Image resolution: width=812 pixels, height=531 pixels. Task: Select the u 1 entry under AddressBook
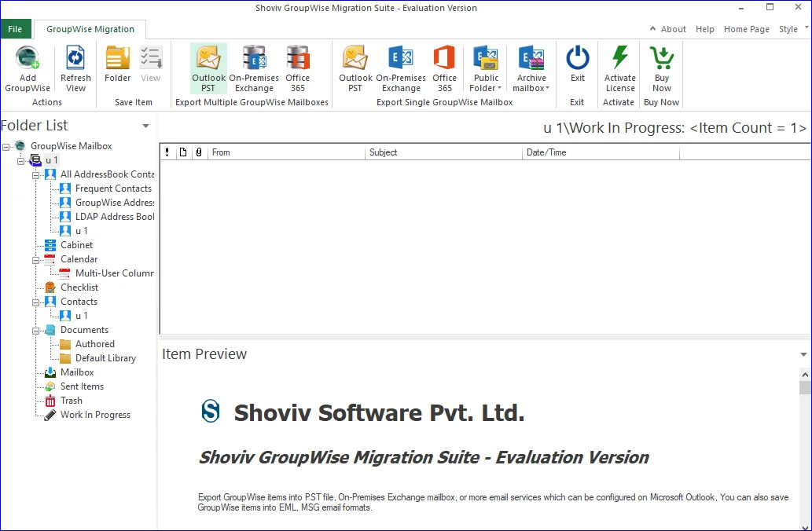pos(81,231)
